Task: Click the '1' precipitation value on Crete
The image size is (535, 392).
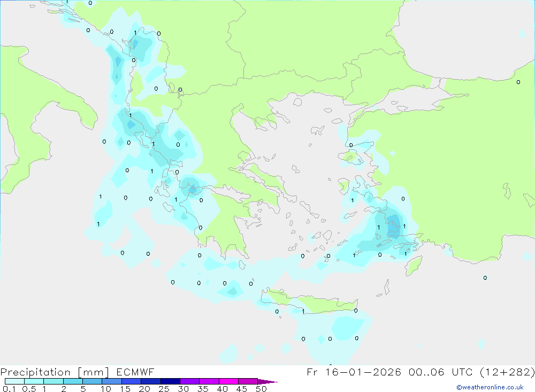Action: point(303,311)
